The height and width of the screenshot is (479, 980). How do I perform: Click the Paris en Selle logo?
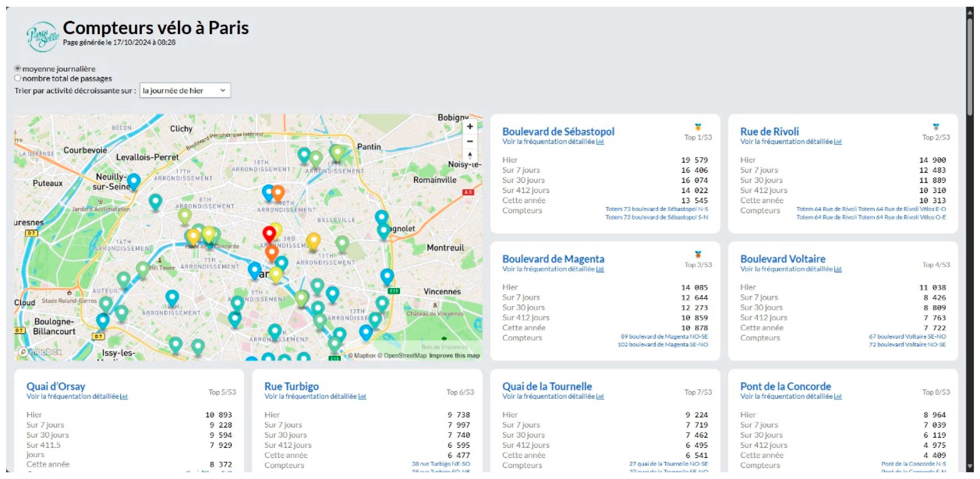coord(43,36)
